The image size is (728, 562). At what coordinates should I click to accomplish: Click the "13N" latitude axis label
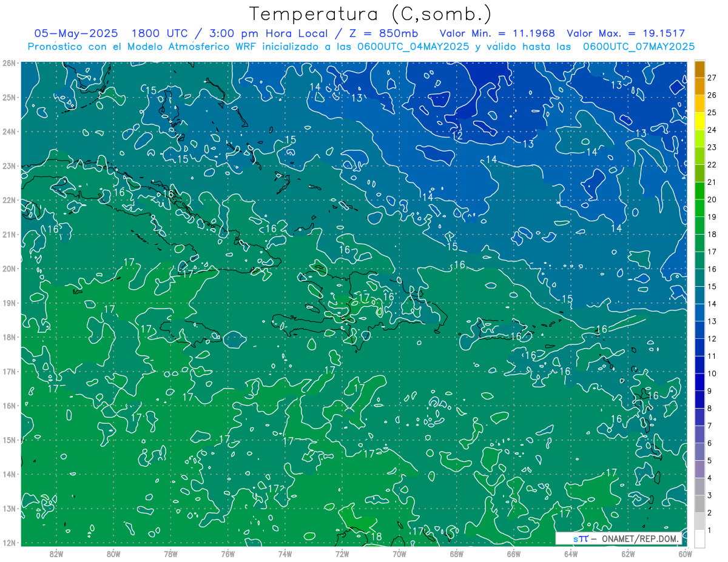(x=9, y=508)
